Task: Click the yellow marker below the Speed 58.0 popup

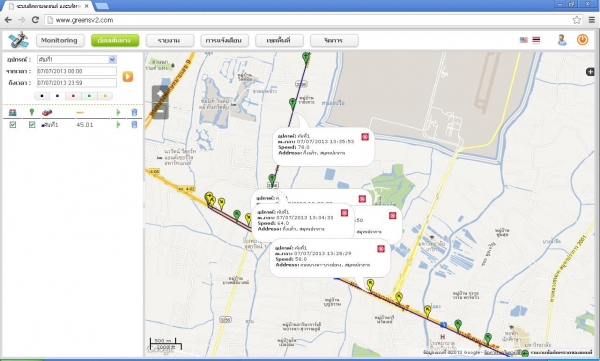Action: (x=370, y=284)
